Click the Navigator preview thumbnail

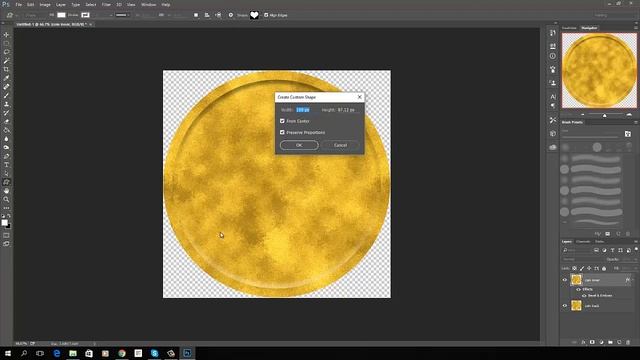pos(599,70)
